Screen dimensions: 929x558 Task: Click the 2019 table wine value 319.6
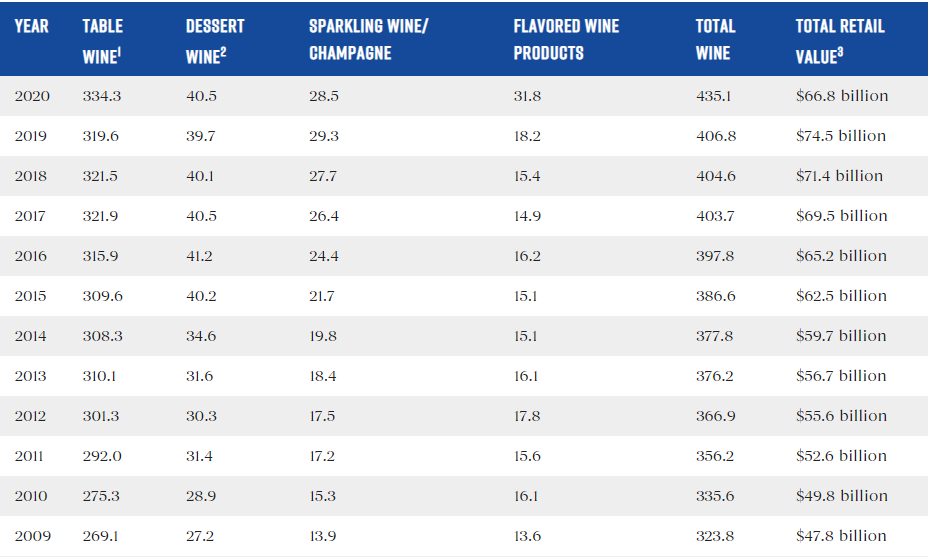pos(102,136)
